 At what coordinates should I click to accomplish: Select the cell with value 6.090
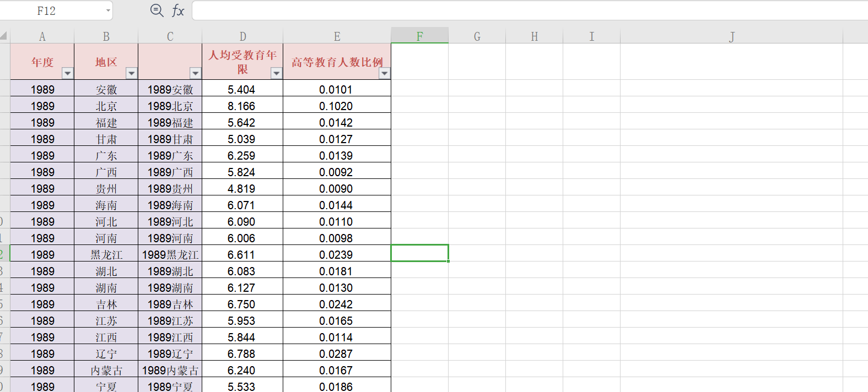click(x=242, y=221)
